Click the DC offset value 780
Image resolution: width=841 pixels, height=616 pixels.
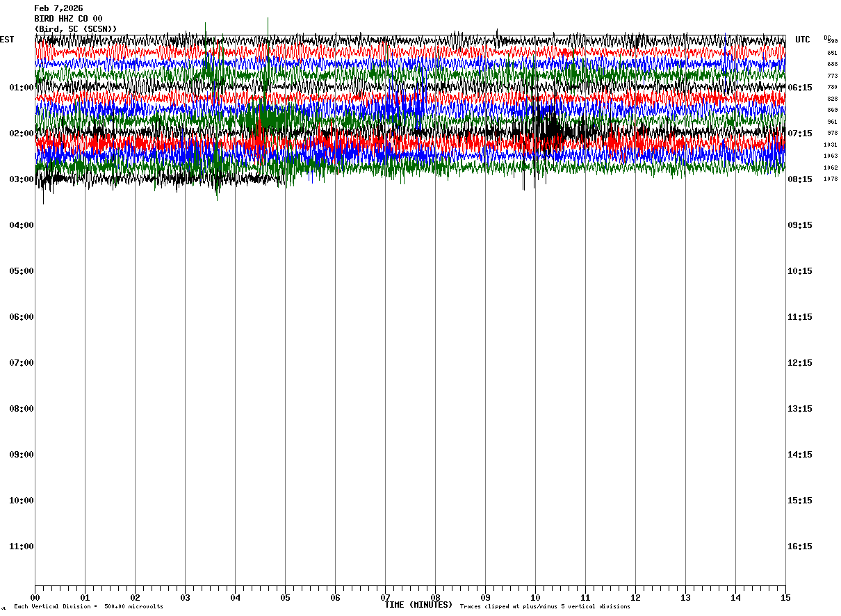click(x=833, y=88)
